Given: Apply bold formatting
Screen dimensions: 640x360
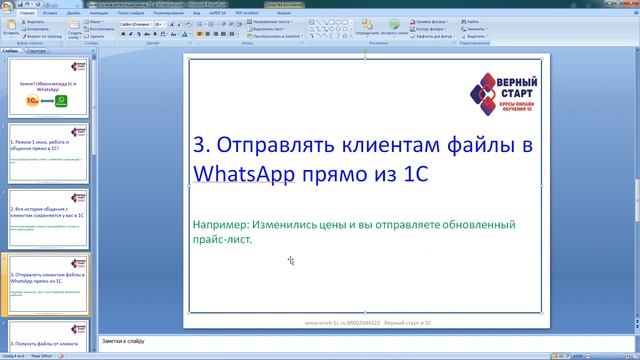Looking at the screenshot, I should pyautogui.click(x=123, y=34).
